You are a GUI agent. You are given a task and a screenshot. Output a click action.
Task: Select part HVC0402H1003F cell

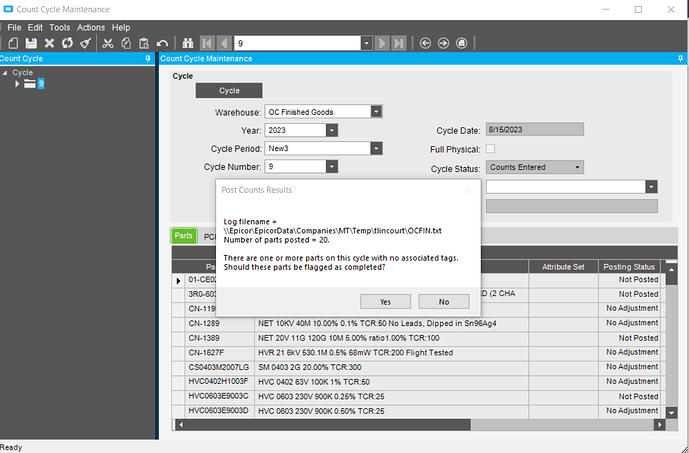[220, 381]
